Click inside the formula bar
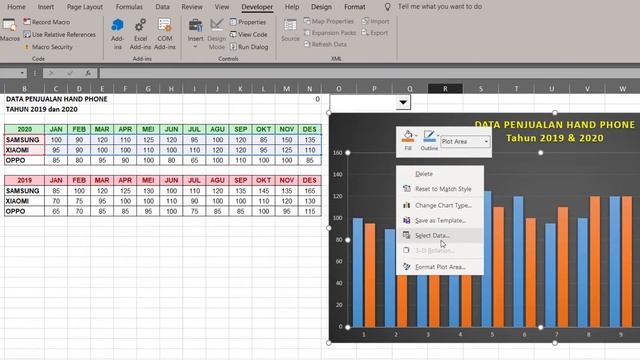 click(369, 73)
